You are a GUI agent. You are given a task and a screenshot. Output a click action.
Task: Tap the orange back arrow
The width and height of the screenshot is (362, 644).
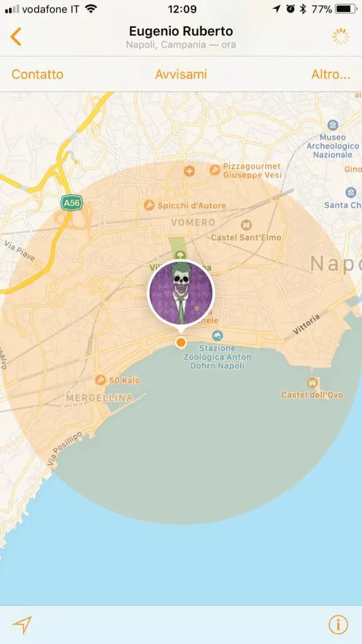[x=16, y=36]
